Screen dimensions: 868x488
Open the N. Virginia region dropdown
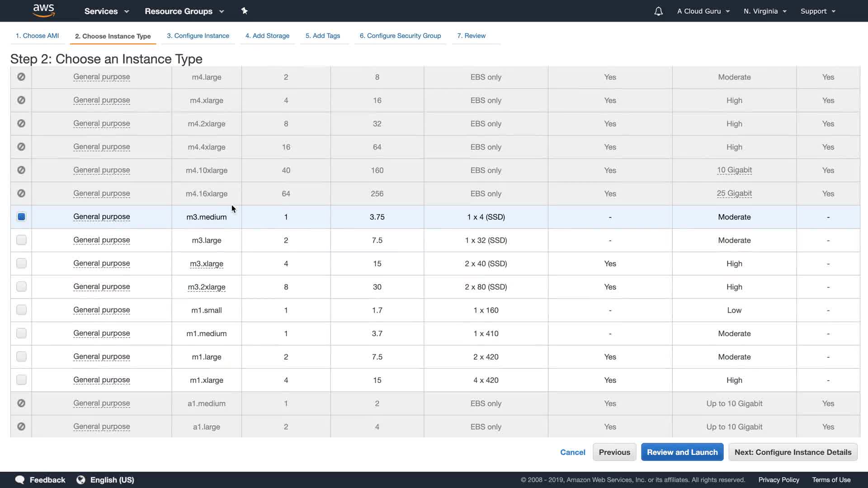pos(765,11)
